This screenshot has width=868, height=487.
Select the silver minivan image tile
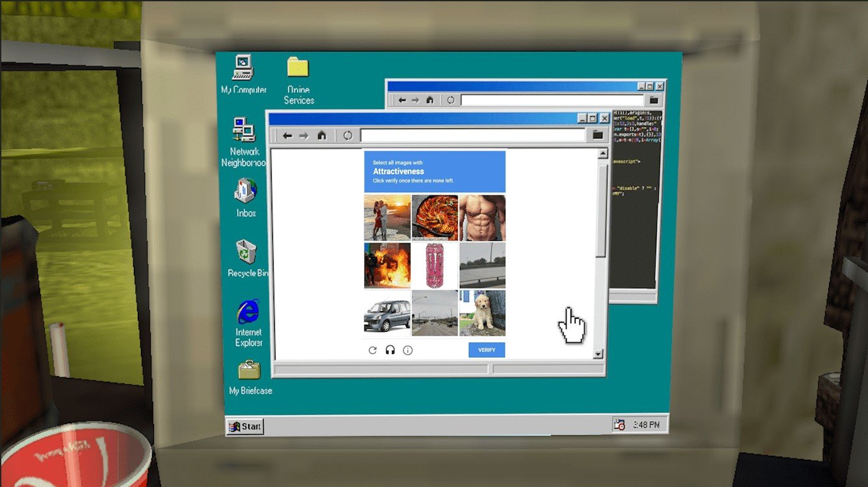click(x=387, y=312)
